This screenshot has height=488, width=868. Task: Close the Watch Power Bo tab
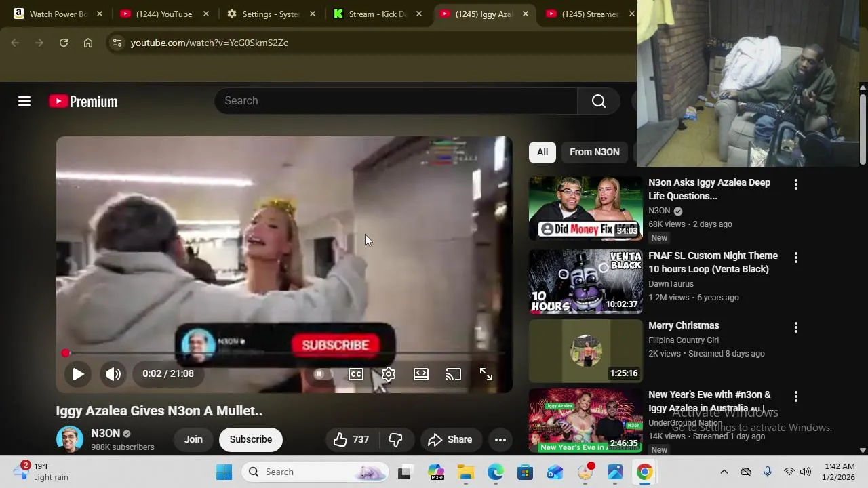[100, 14]
